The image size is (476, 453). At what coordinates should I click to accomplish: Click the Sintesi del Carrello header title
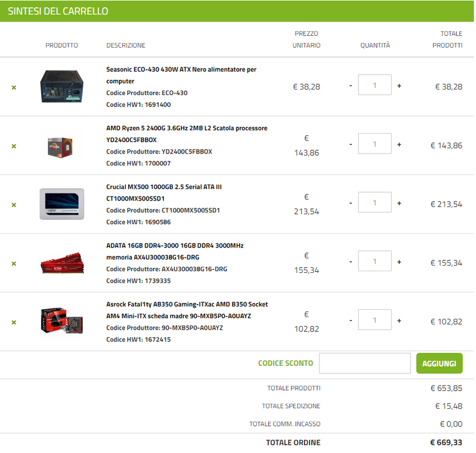[58, 11]
